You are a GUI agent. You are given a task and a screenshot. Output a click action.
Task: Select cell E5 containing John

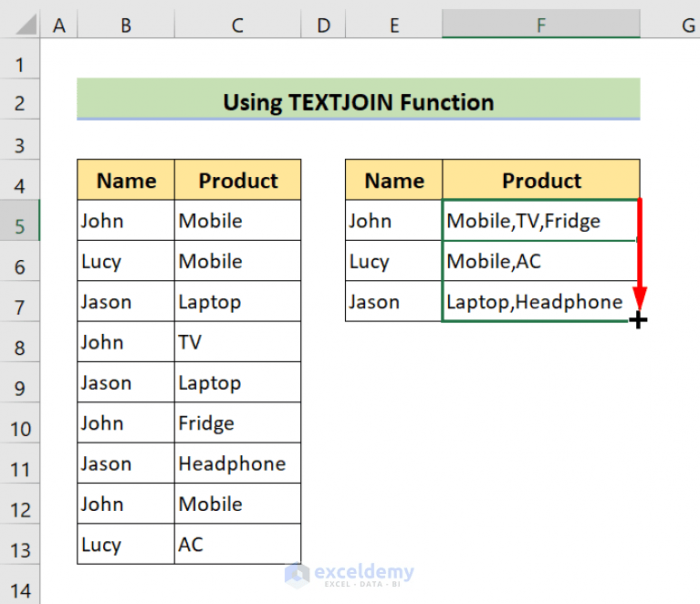(393, 220)
